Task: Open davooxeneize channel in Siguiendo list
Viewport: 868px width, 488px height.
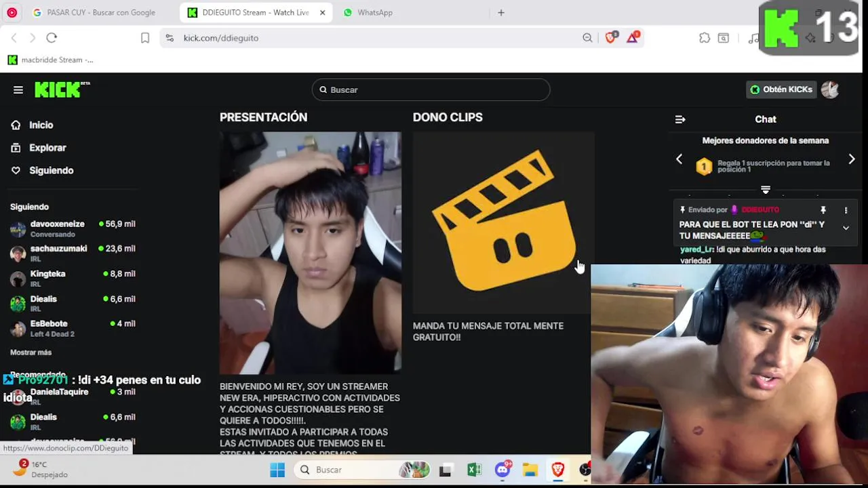Action: pos(73,228)
